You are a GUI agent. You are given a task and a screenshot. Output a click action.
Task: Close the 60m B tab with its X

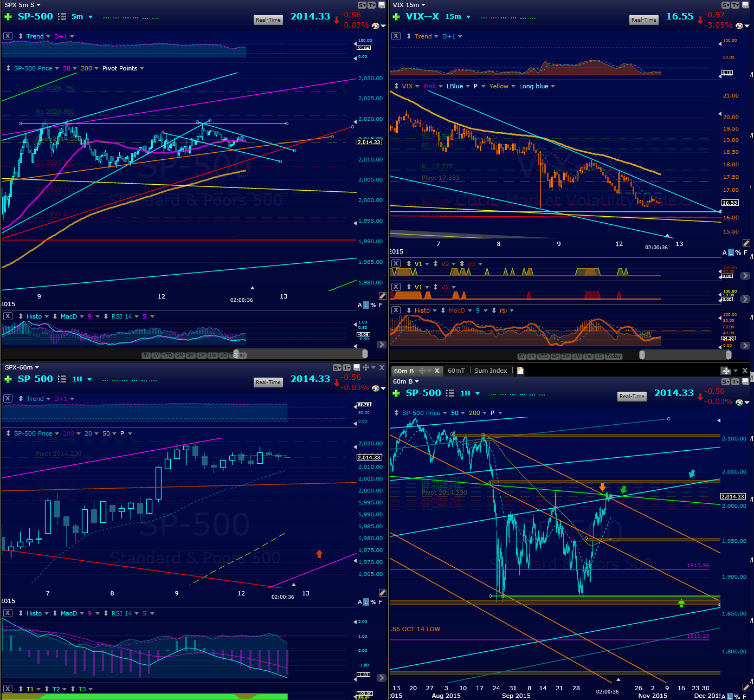437,371
